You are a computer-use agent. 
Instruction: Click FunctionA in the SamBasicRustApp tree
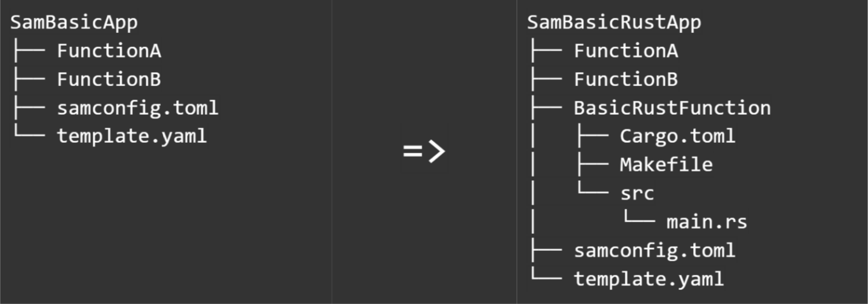[x=625, y=51]
